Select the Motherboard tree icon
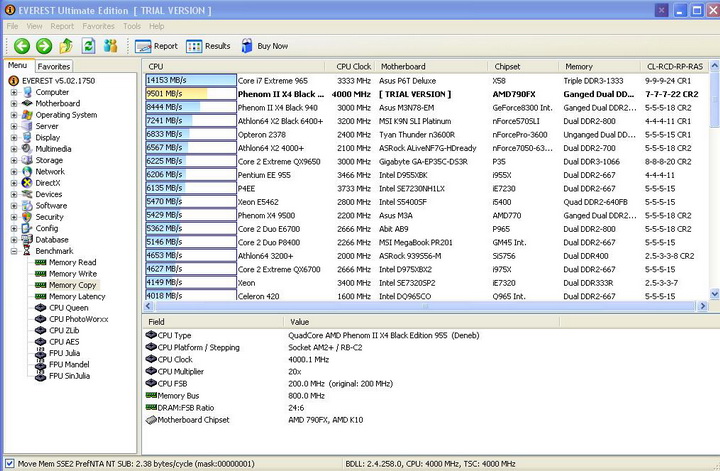This screenshot has width=720, height=471. pyautogui.click(x=28, y=103)
